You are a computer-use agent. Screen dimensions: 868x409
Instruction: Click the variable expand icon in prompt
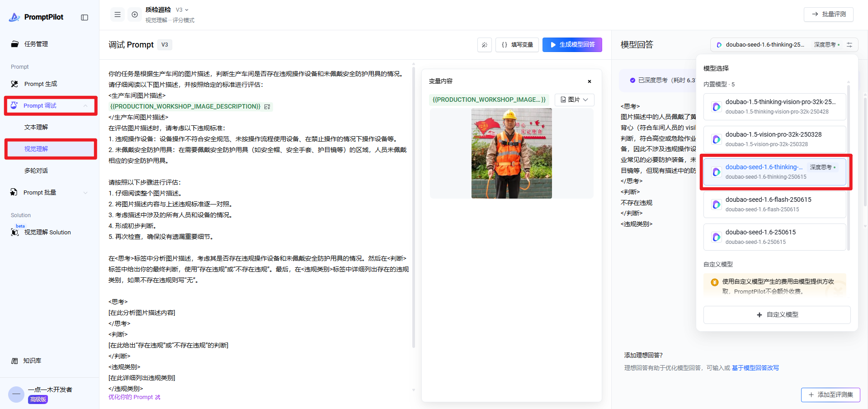coord(267,107)
